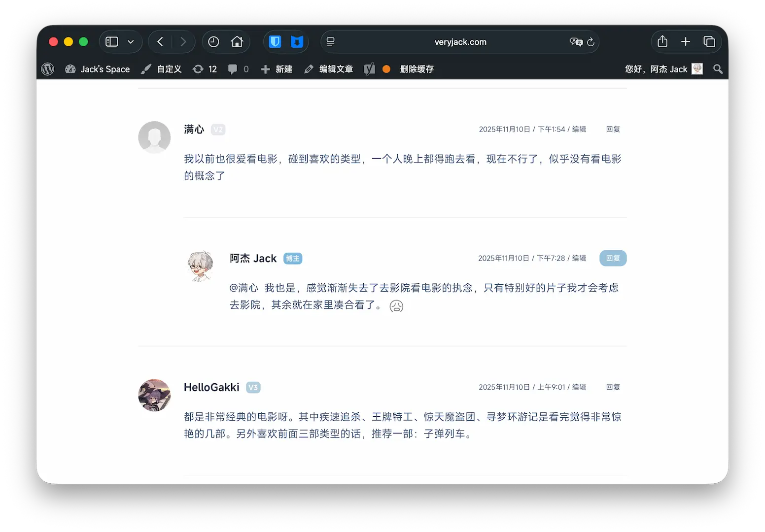Screen dimensions: 765x532
Task: Click the admin bar search magnifier
Action: click(718, 69)
